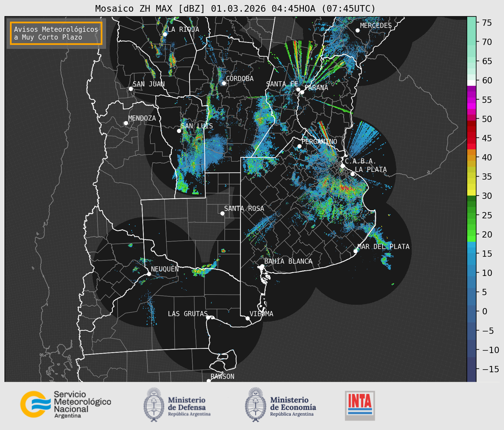
Task: Click the MAR DEL PLATA map label
Action: coord(384,247)
